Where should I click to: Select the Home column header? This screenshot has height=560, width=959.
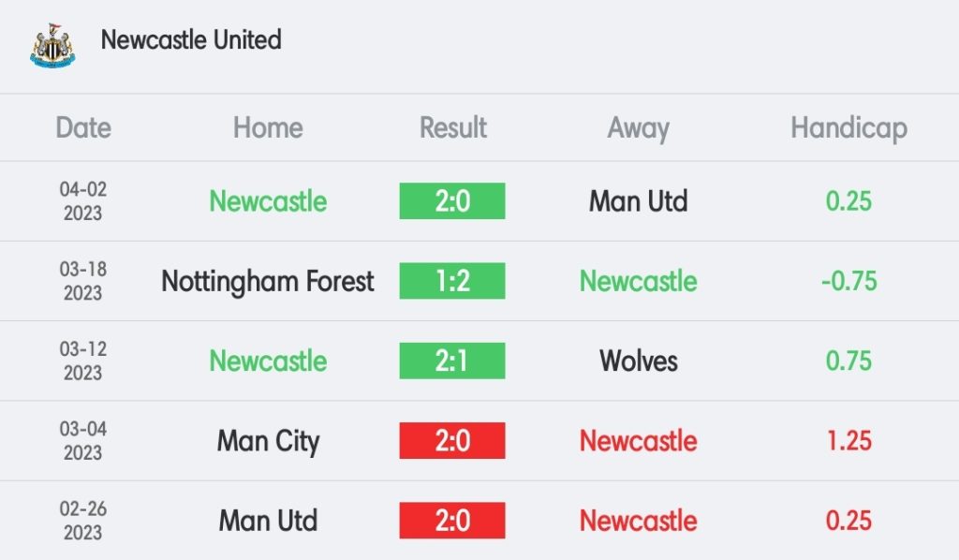[268, 128]
